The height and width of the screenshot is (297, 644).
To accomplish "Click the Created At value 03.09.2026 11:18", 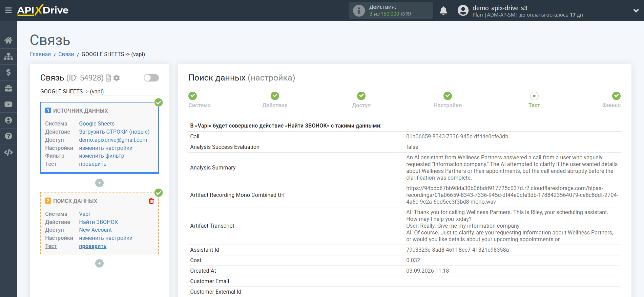I will point(428,271).
